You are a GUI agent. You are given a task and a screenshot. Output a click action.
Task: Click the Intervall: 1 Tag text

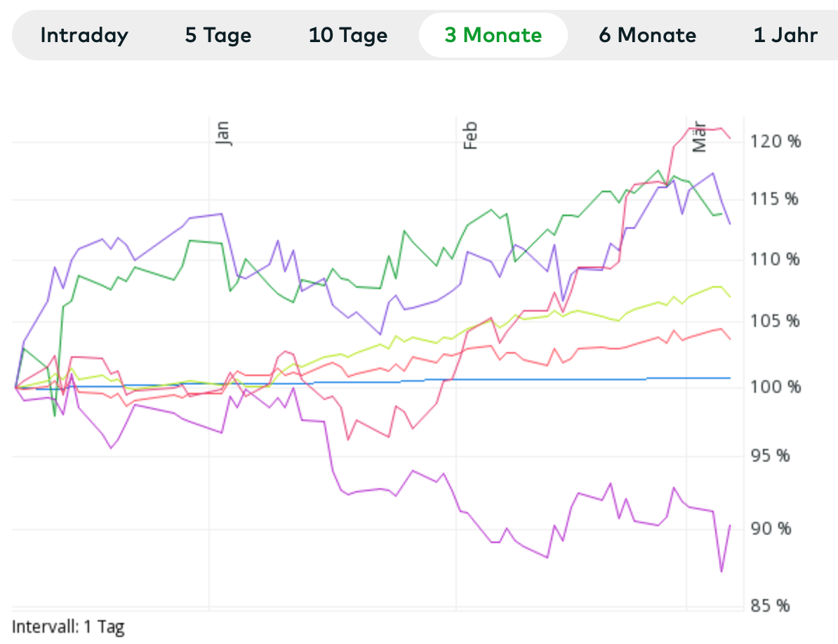pos(69,626)
